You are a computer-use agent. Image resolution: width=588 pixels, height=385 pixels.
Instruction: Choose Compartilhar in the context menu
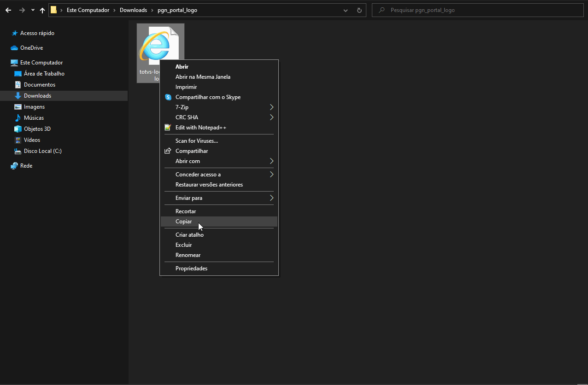coord(192,151)
